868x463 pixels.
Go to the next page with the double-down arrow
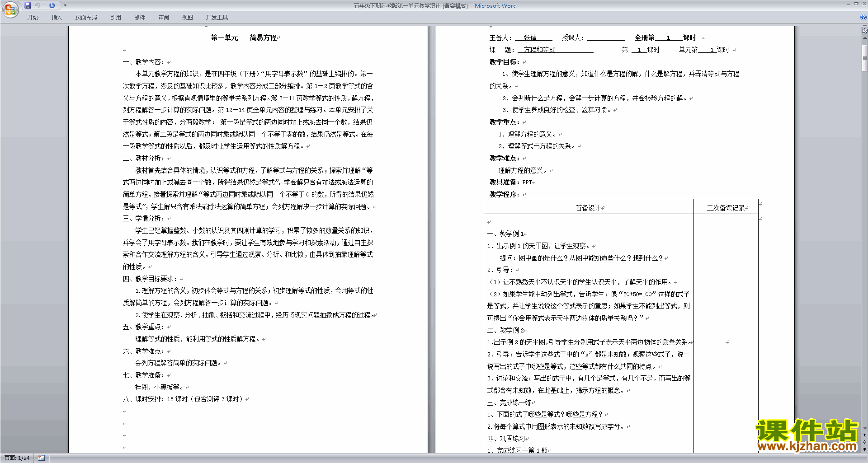(864, 449)
